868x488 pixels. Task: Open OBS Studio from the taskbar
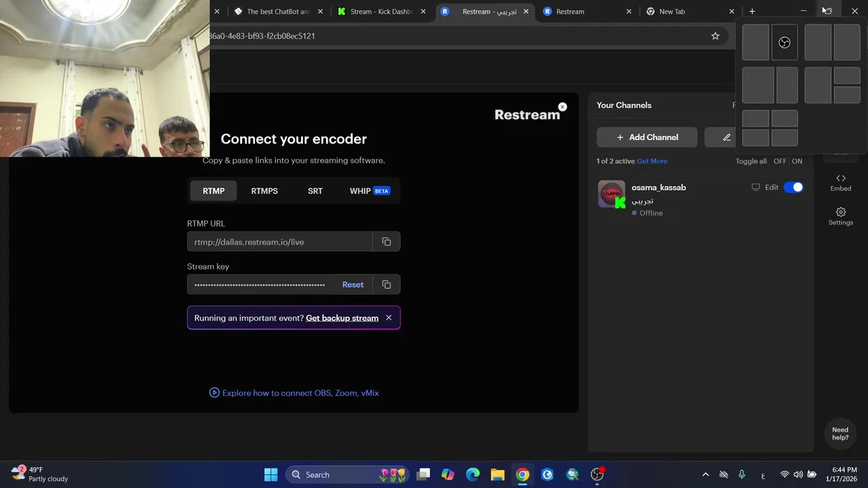tap(597, 474)
